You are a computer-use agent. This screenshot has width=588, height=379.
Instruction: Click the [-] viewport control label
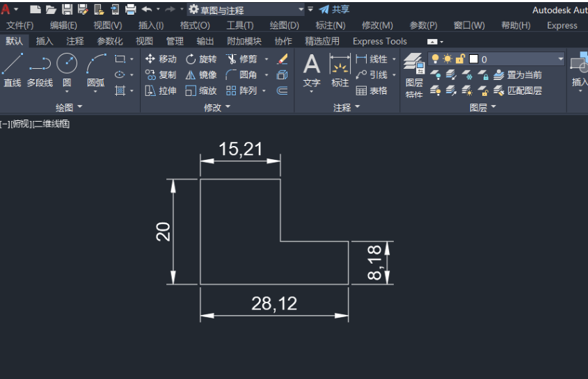click(x=5, y=124)
